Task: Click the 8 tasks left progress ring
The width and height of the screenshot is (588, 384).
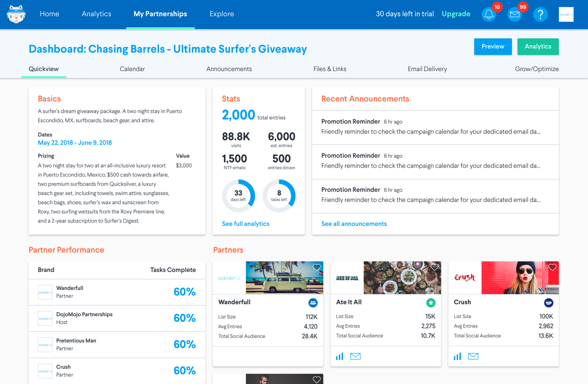Action: [x=279, y=196]
